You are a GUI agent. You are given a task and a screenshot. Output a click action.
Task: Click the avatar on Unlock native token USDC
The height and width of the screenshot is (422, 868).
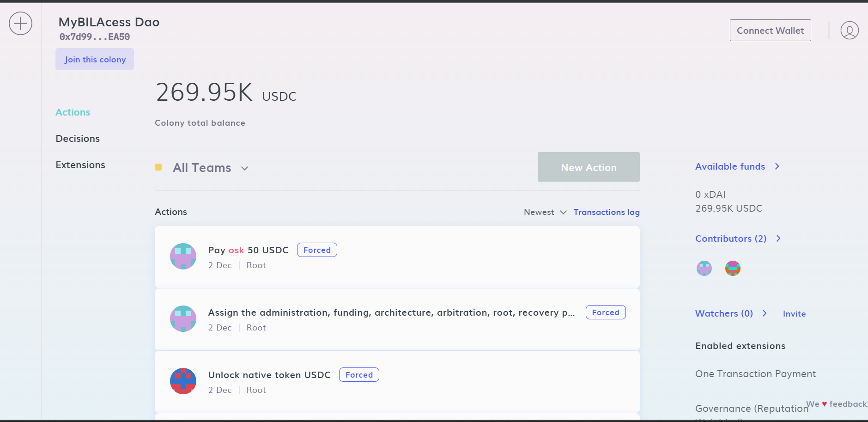(183, 381)
